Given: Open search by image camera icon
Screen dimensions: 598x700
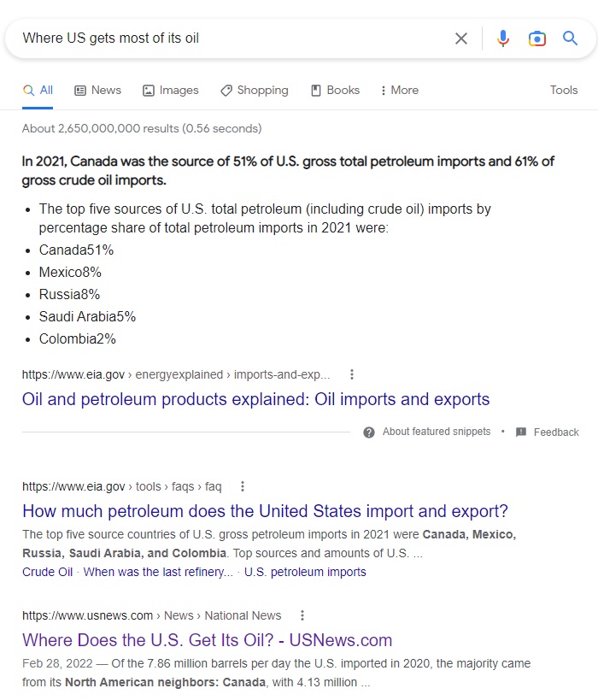Looking at the screenshot, I should pyautogui.click(x=536, y=38).
